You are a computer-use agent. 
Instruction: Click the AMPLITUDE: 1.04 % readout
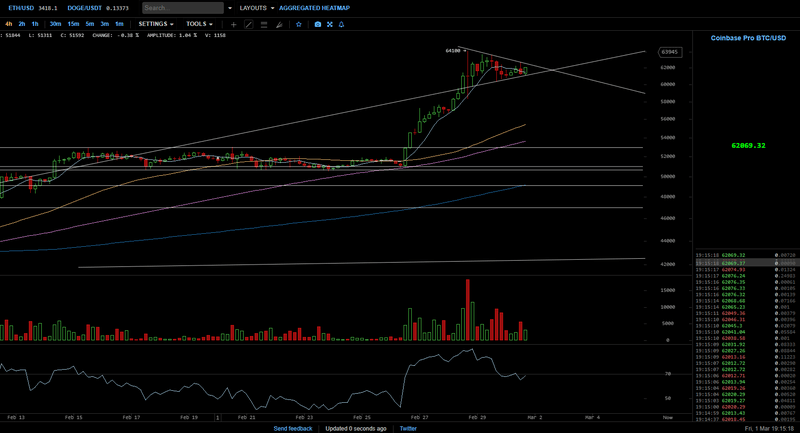(x=171, y=35)
